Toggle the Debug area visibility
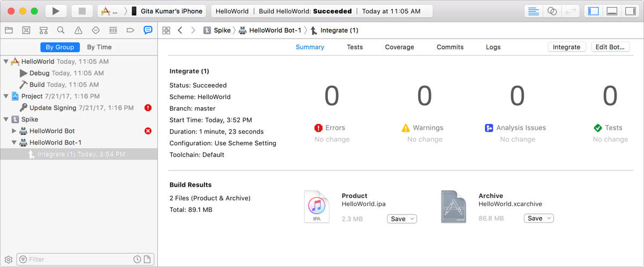 click(x=612, y=11)
